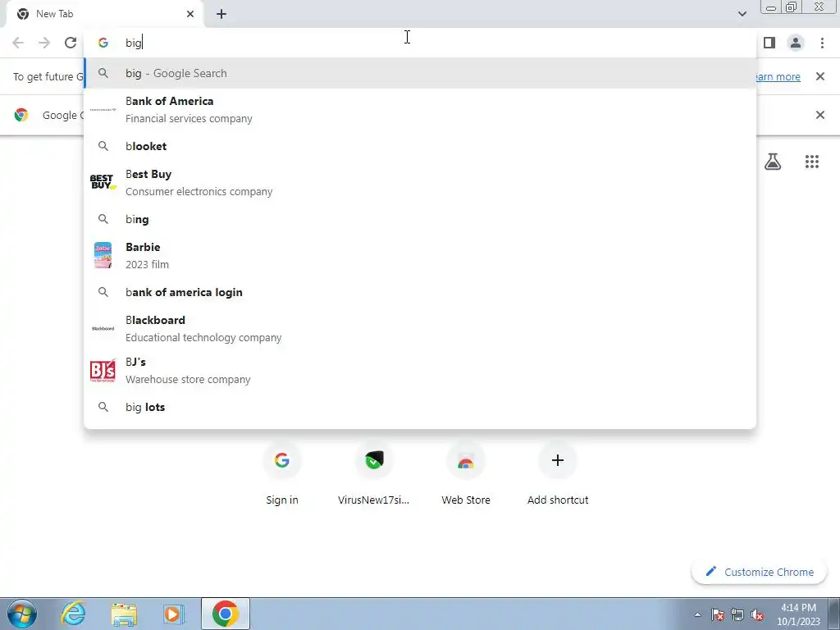Click Chrome taskbar icon
Image resolution: width=840 pixels, height=630 pixels.
click(x=226, y=614)
